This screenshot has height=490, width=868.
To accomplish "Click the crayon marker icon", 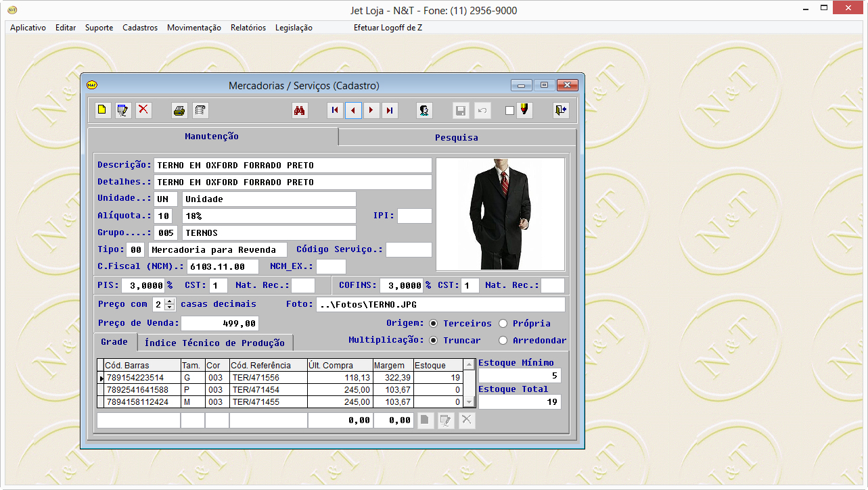I will (524, 110).
